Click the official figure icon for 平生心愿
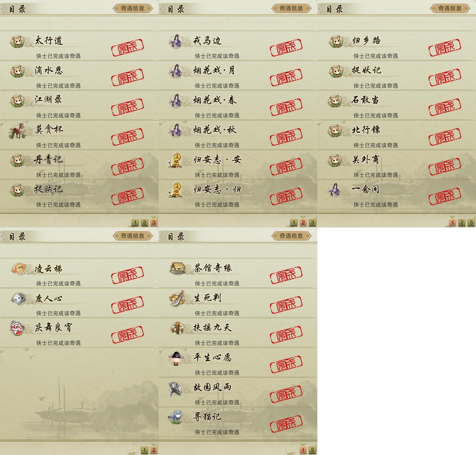 click(175, 358)
